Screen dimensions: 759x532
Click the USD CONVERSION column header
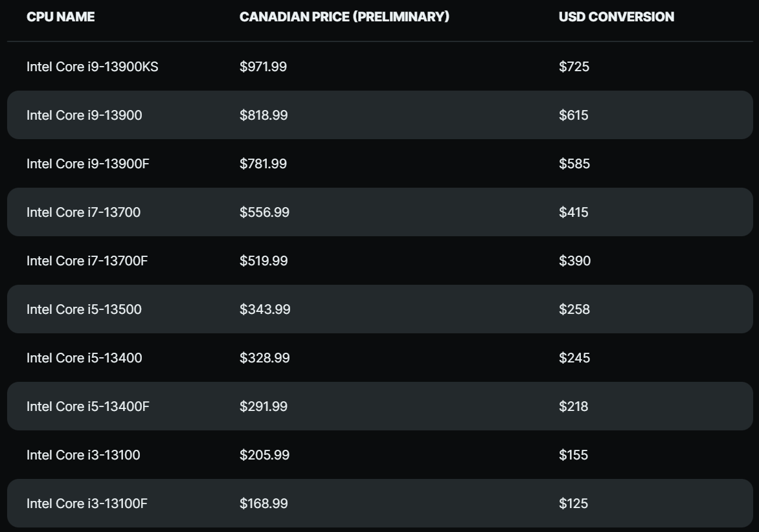(x=616, y=17)
